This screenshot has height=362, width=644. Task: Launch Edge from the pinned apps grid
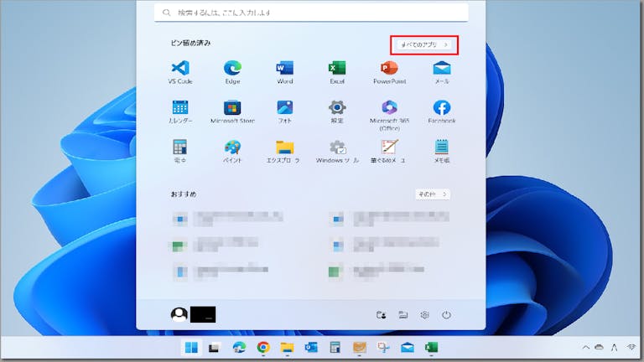[232, 72]
